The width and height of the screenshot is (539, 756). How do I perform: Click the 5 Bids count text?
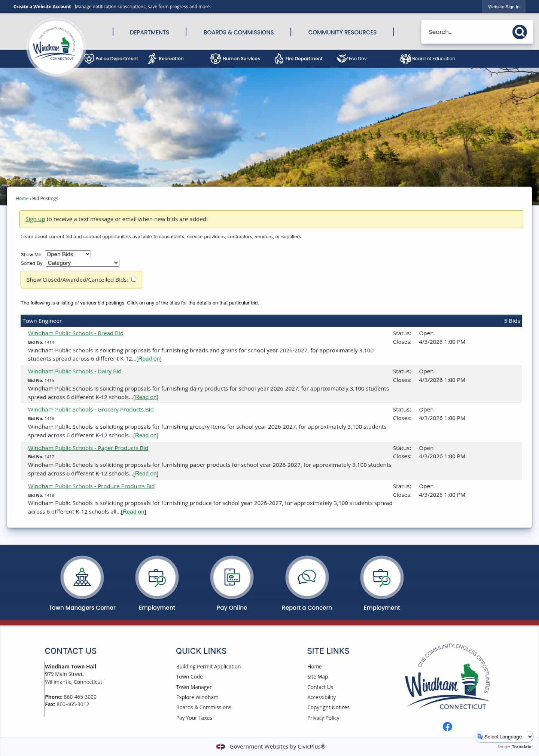512,321
